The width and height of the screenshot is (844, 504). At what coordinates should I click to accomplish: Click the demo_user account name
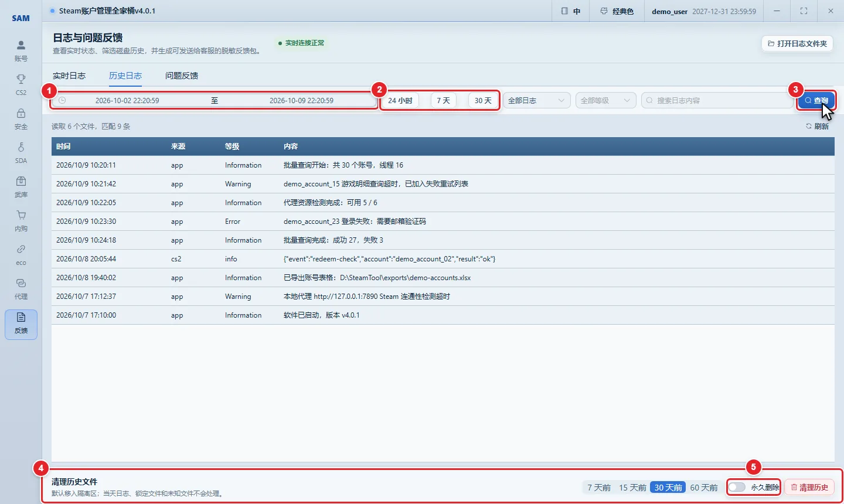(669, 11)
